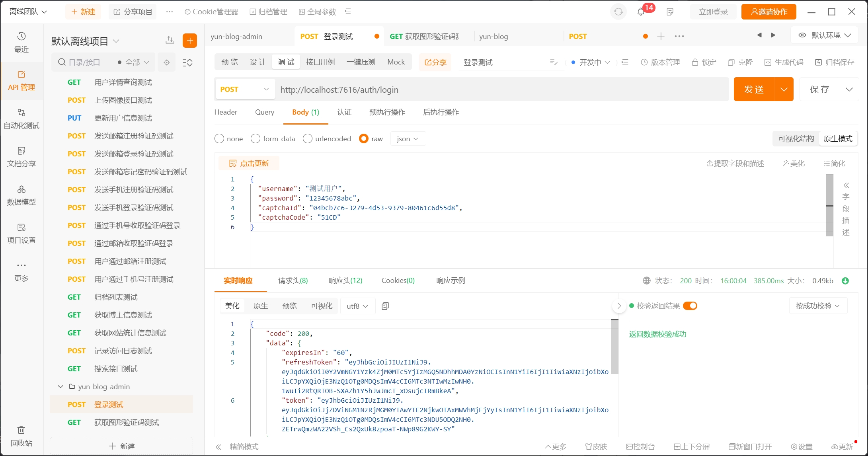Click the import/export upload icon beside project name
The width and height of the screenshot is (868, 456).
click(x=170, y=40)
